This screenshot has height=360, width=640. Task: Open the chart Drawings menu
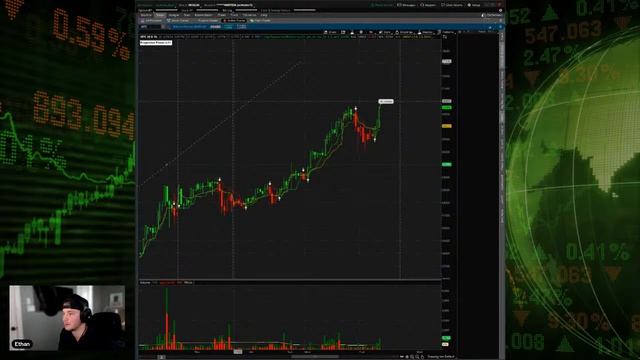pos(404,32)
